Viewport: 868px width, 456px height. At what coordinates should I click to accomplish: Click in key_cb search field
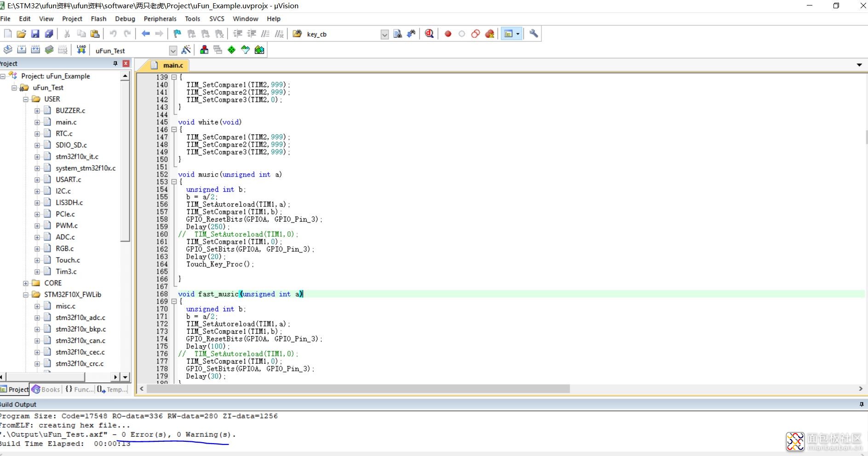tap(342, 34)
